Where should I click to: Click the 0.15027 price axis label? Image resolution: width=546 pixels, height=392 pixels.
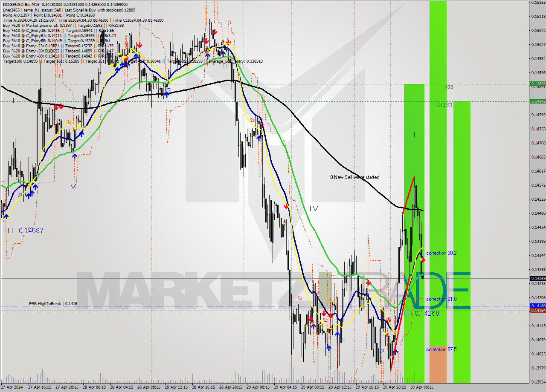(x=538, y=44)
